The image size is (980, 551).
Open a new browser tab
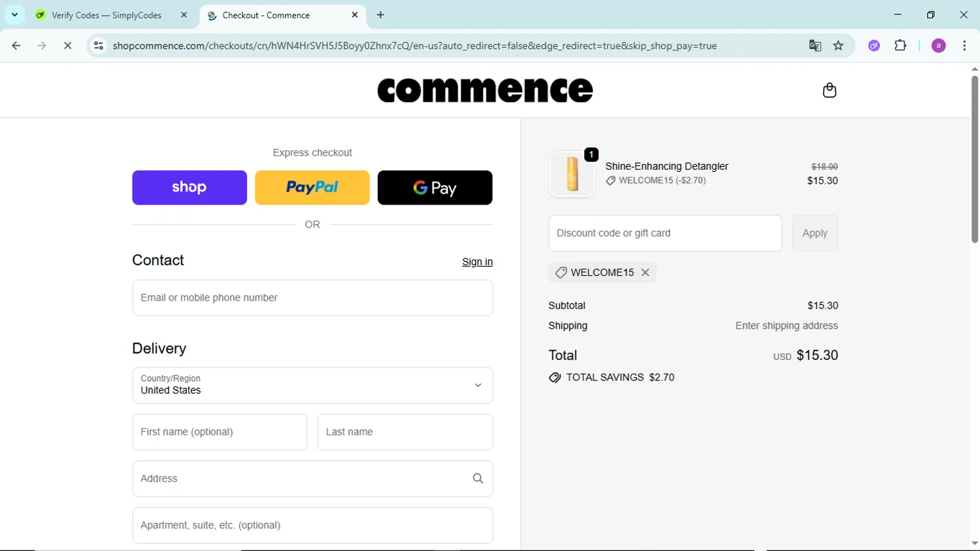(x=381, y=15)
